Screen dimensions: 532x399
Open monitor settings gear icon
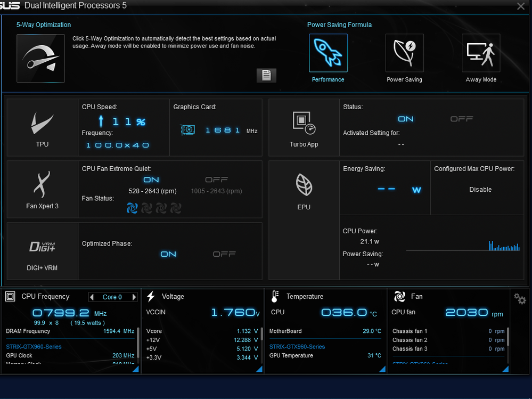(x=520, y=299)
